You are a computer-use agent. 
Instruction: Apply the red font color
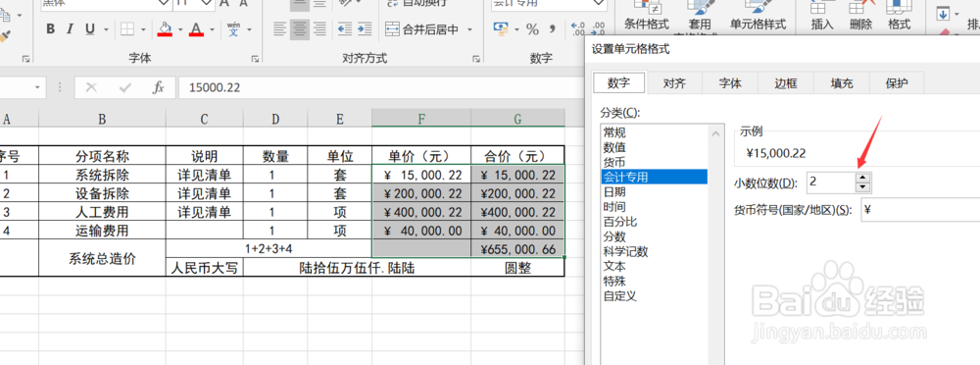click(197, 28)
